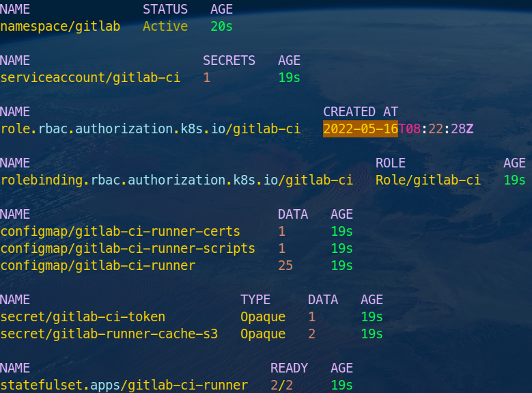Click Opaque type of gitlab-runner-cache-s3 secret
532x393 pixels.
point(263,334)
